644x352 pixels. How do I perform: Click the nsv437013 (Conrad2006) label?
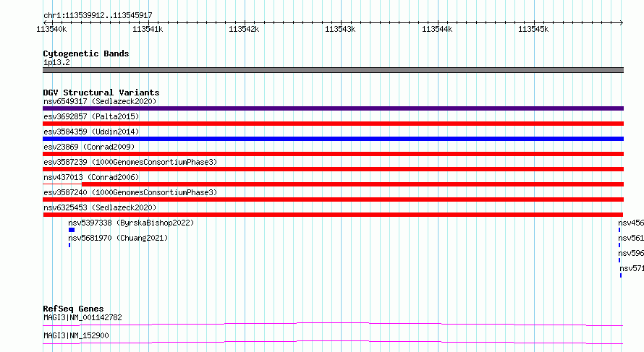click(91, 177)
